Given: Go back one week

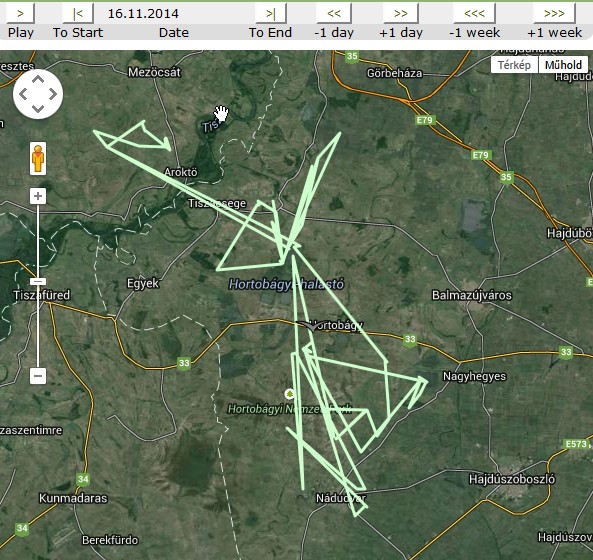Looking at the screenshot, I should (474, 14).
